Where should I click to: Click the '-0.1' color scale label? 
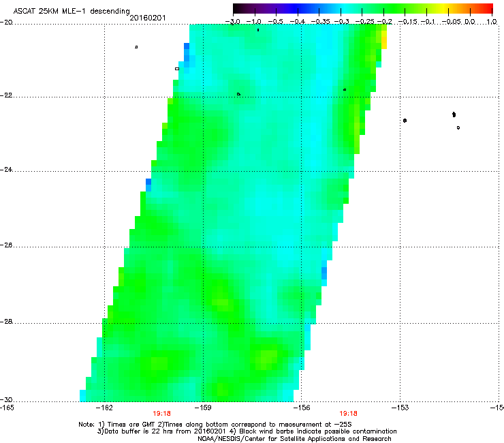428,22
